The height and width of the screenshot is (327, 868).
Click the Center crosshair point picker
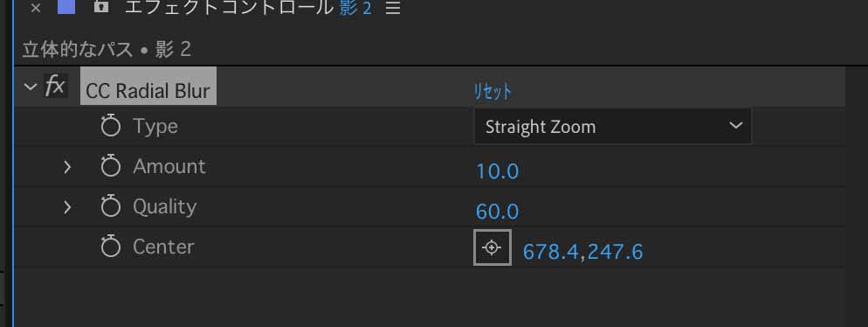click(493, 247)
